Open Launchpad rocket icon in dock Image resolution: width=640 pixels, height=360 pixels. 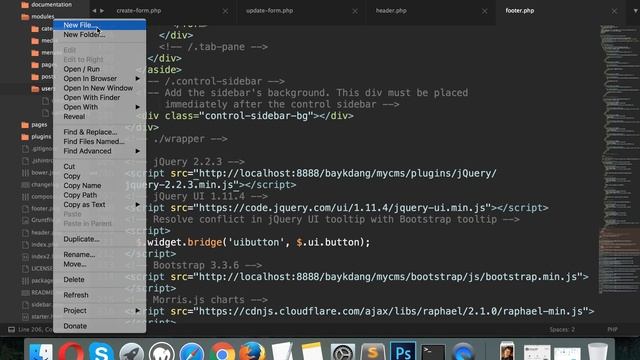pos(131,352)
